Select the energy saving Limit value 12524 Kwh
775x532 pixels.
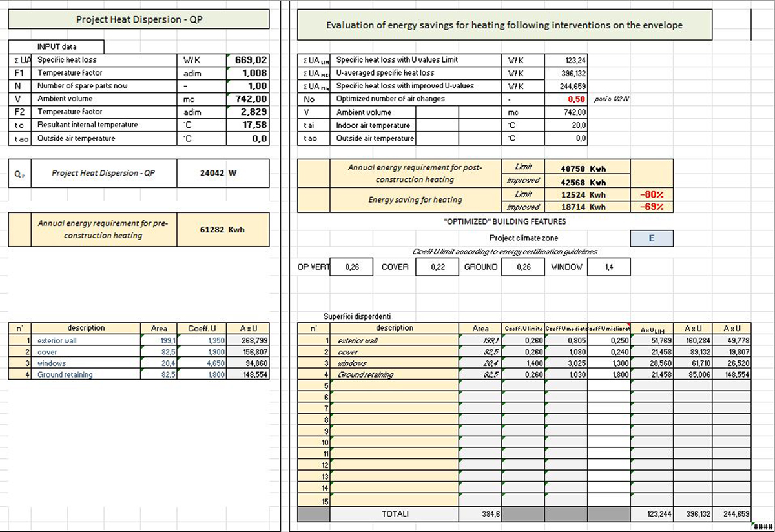pyautogui.click(x=587, y=194)
